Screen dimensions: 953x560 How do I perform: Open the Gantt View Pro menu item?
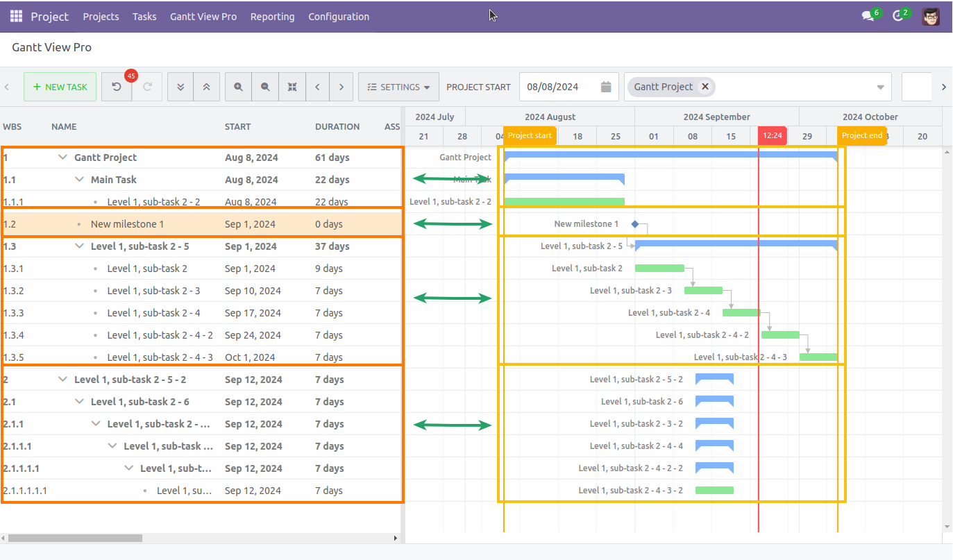click(203, 16)
